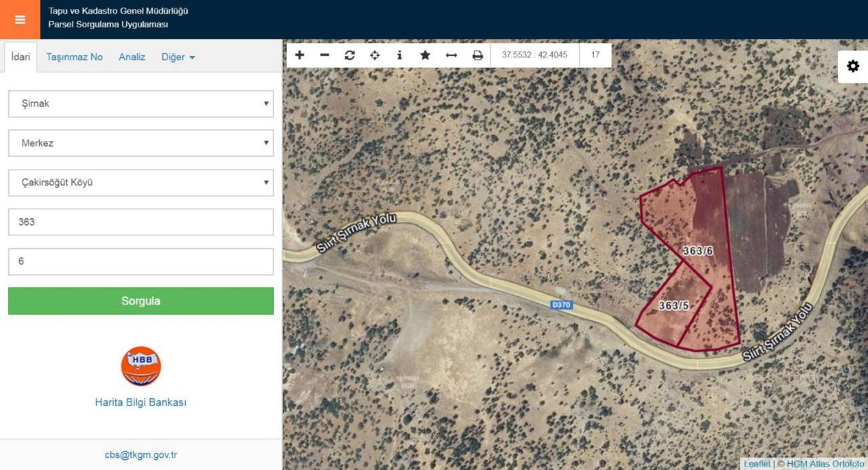The height and width of the screenshot is (470, 868).
Task: Print the map with printer icon
Action: coord(477,55)
